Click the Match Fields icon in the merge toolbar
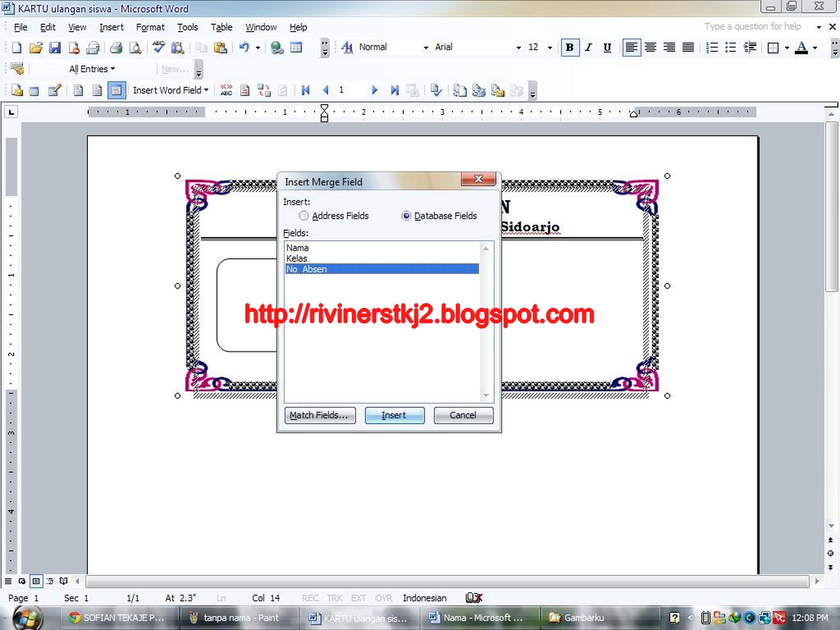Image resolution: width=840 pixels, height=630 pixels. [x=264, y=90]
